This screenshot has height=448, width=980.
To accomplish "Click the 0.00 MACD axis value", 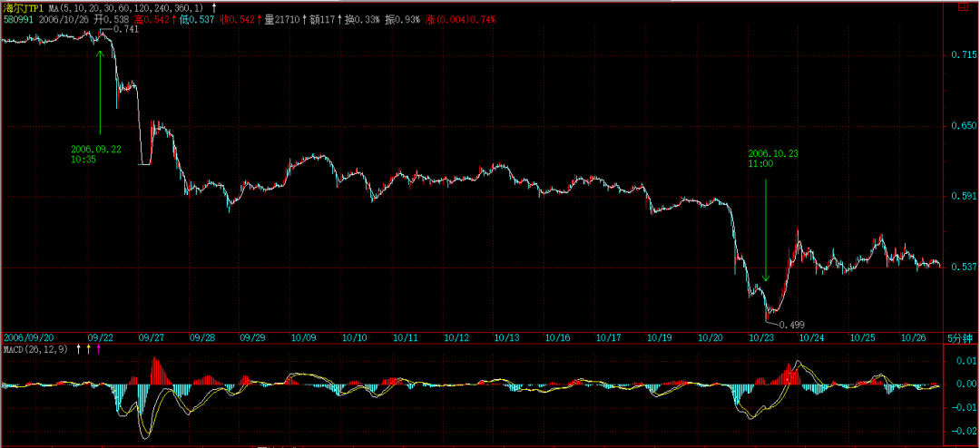I will click(x=967, y=384).
